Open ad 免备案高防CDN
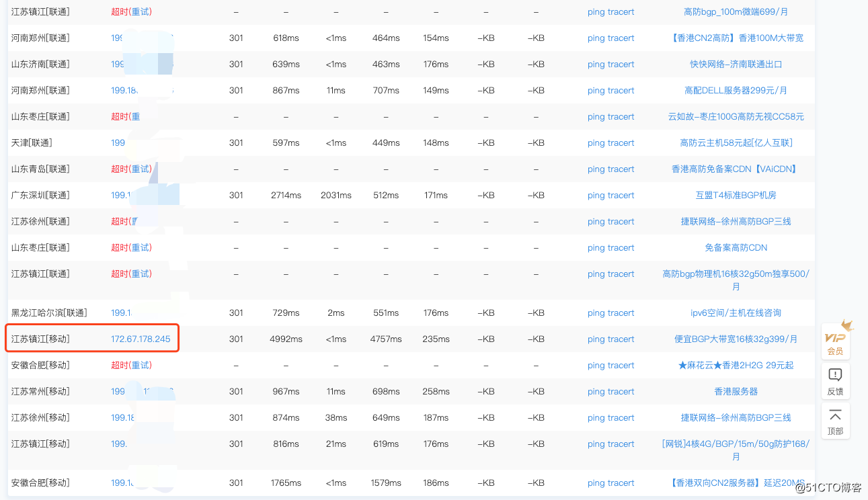The height and width of the screenshot is (500, 868). (736, 247)
